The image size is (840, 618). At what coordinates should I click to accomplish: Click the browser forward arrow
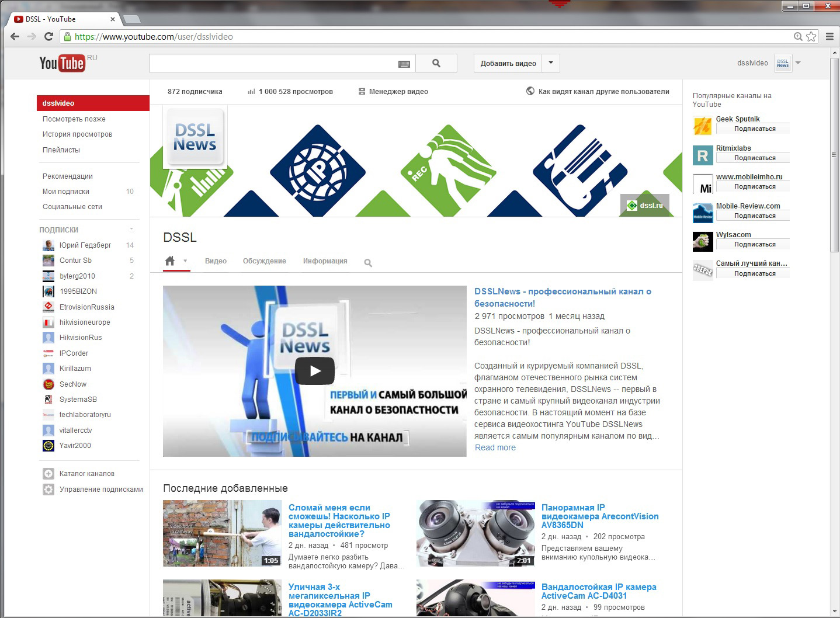click(x=32, y=36)
